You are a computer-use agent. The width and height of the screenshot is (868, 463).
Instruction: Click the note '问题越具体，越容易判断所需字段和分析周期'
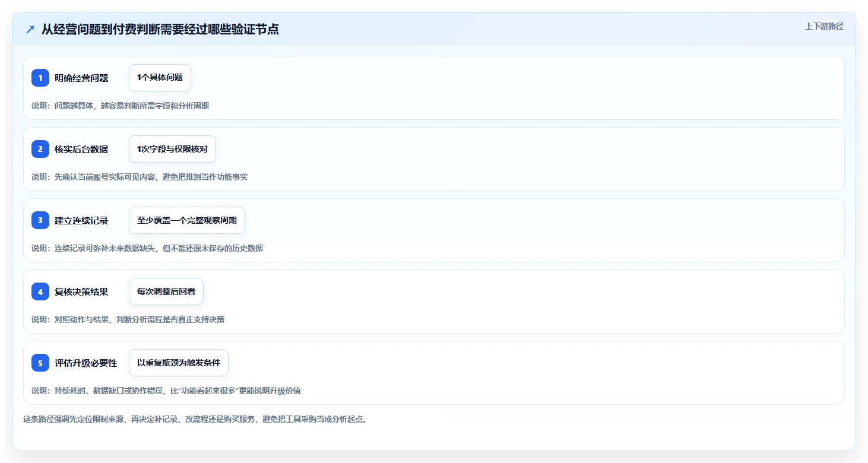(132, 106)
